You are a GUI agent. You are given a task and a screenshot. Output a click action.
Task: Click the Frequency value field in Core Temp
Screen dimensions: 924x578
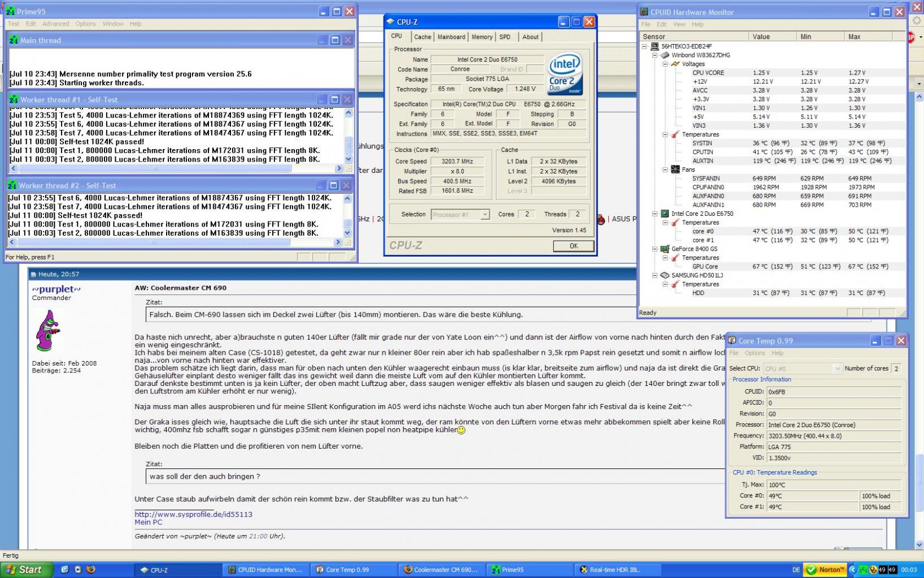click(834, 436)
